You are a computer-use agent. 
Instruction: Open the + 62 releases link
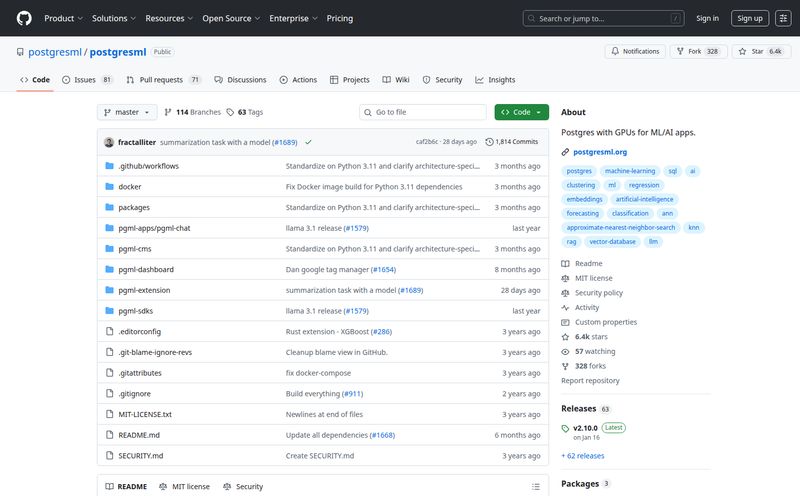(x=583, y=456)
